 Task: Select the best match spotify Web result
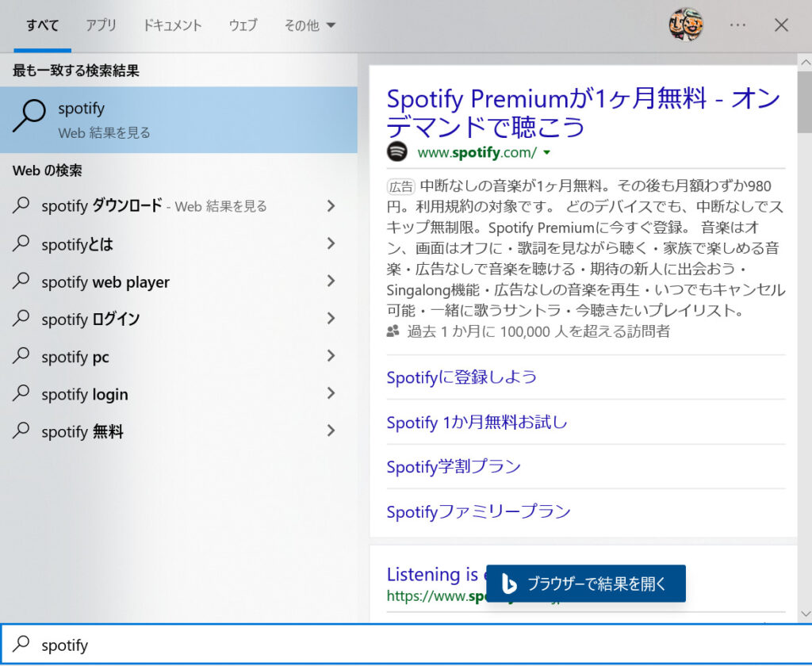tap(178, 120)
